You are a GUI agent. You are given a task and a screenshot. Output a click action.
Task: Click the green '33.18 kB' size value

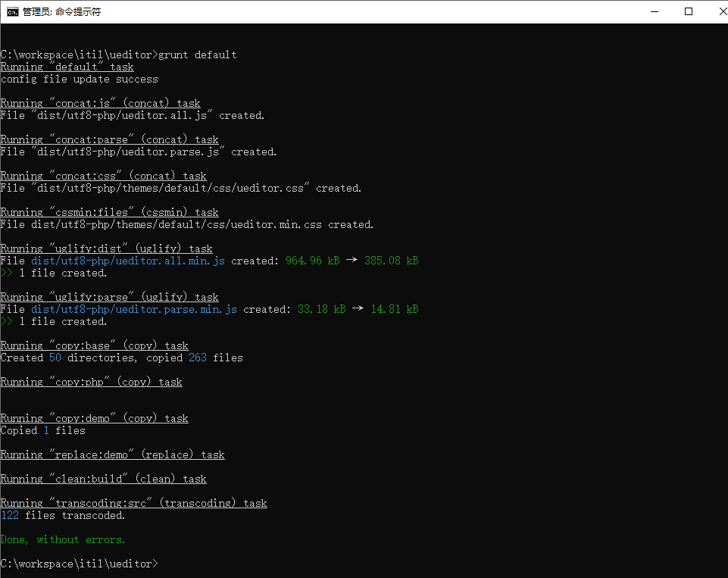pyautogui.click(x=322, y=309)
